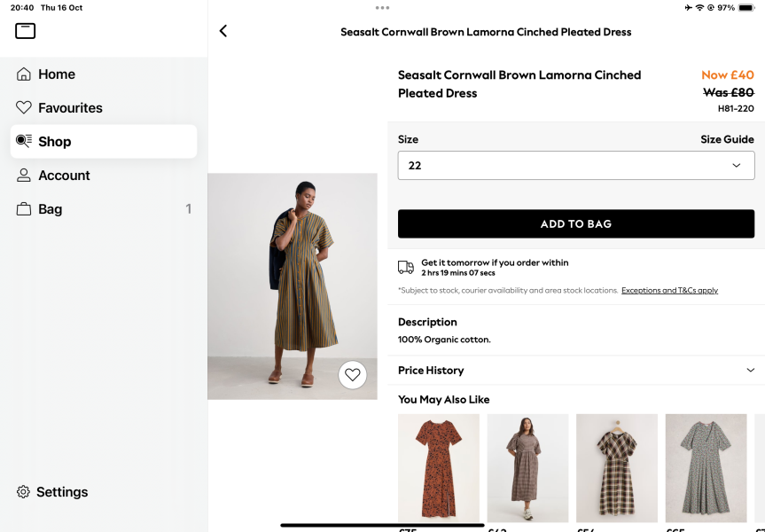
Task: Click the Home house icon
Action: pyautogui.click(x=23, y=74)
